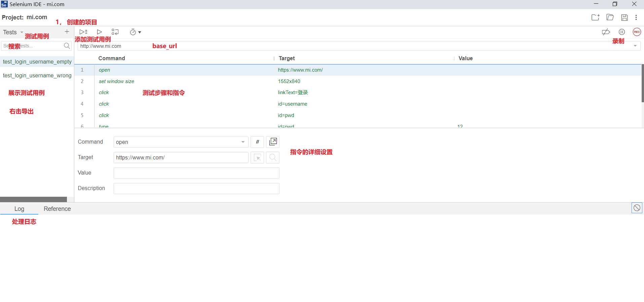Open the Command name dropdown
The height and width of the screenshot is (302, 644).
point(243,142)
